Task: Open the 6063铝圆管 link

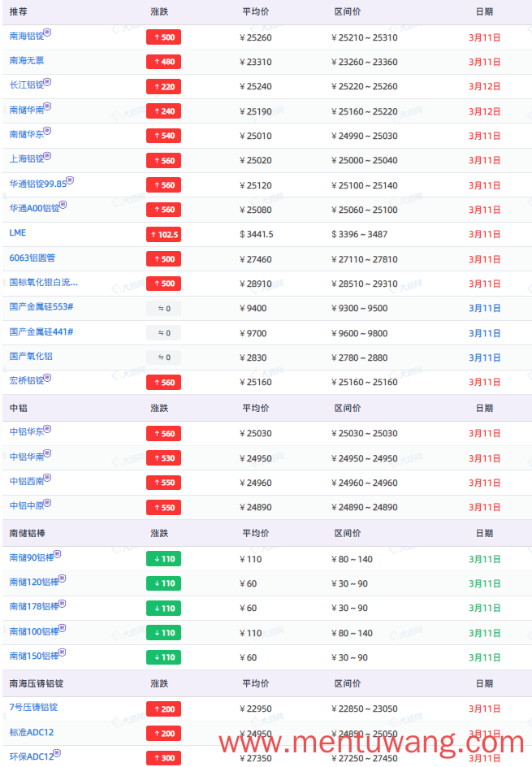Action: tap(32, 258)
